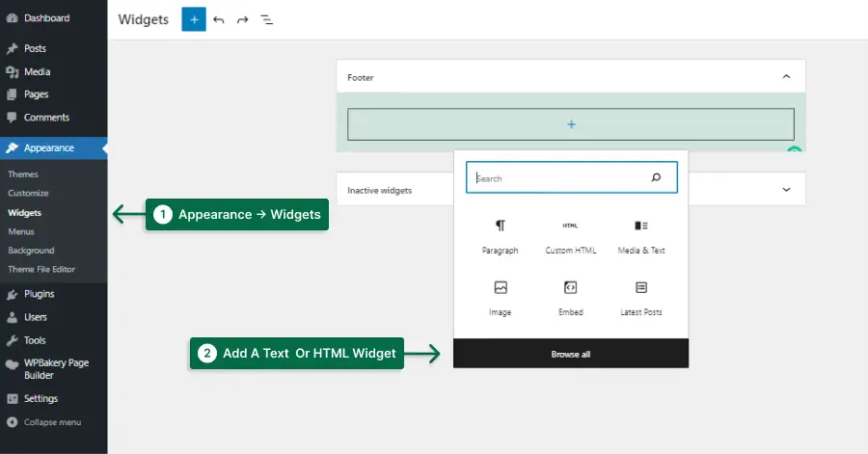The width and height of the screenshot is (868, 454).
Task: Select the Embed block
Action: click(571, 299)
